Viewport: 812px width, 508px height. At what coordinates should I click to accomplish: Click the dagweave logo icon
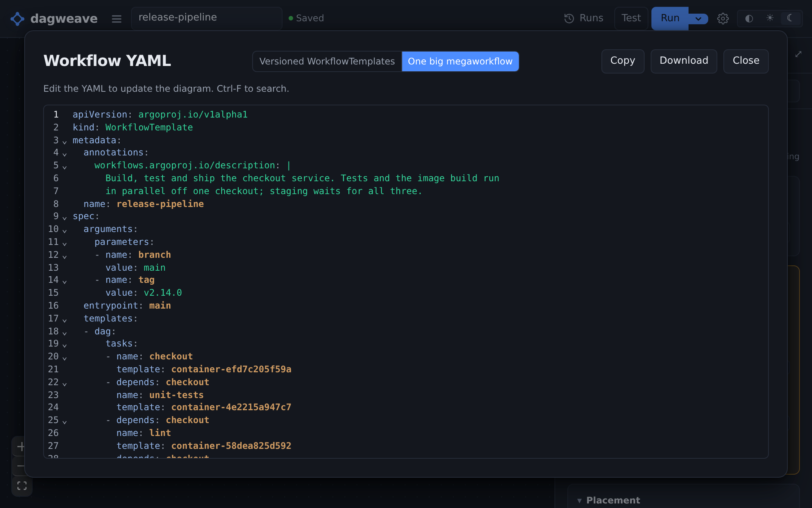(x=17, y=19)
